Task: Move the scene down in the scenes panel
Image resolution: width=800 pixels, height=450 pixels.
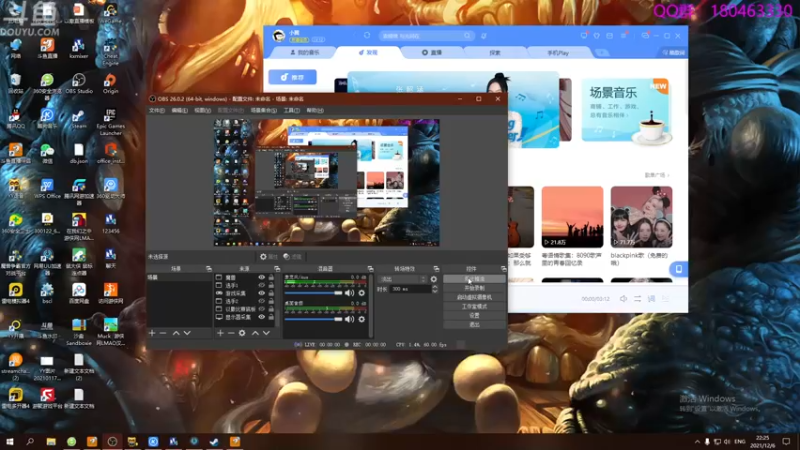Action: pyautogui.click(x=187, y=333)
